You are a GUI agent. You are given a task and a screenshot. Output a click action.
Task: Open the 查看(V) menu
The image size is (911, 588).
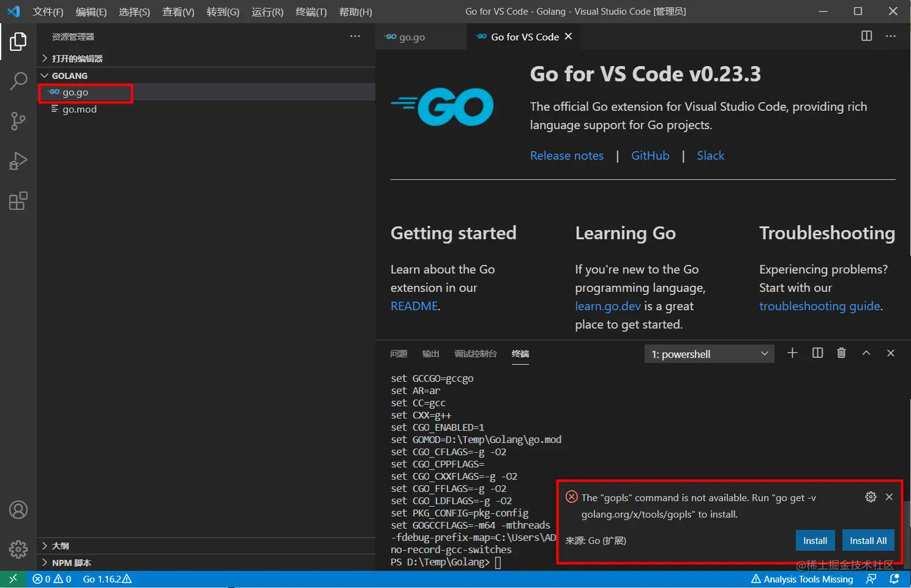coord(178,12)
